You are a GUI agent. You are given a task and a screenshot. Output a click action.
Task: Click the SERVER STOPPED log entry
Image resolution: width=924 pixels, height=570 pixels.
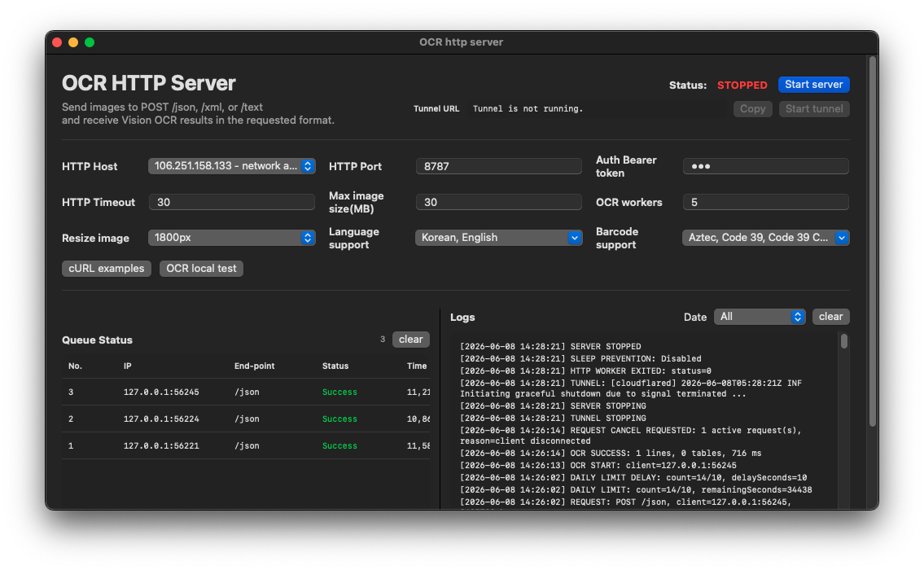[x=550, y=347]
